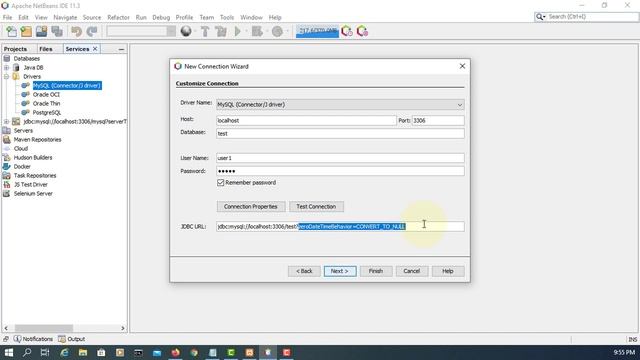Select the Cloud node
Viewport: 640px width, 360px height.
(x=21, y=149)
